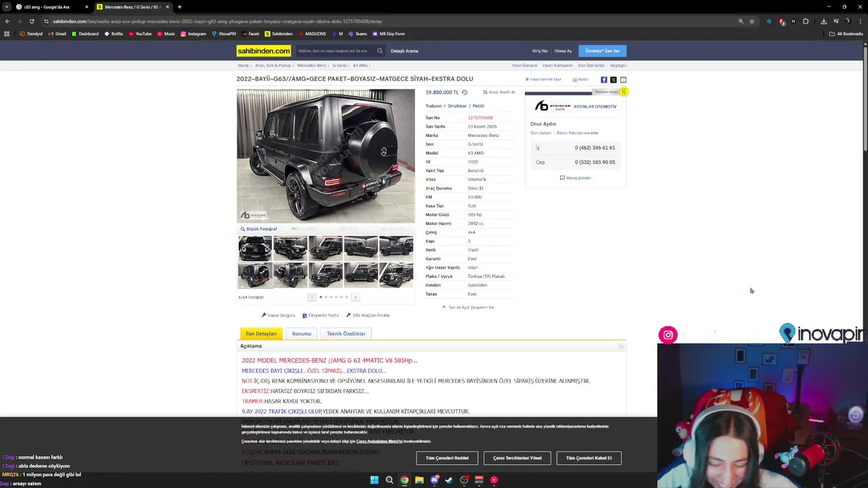Switch to İlan Detayları tab

(261, 333)
